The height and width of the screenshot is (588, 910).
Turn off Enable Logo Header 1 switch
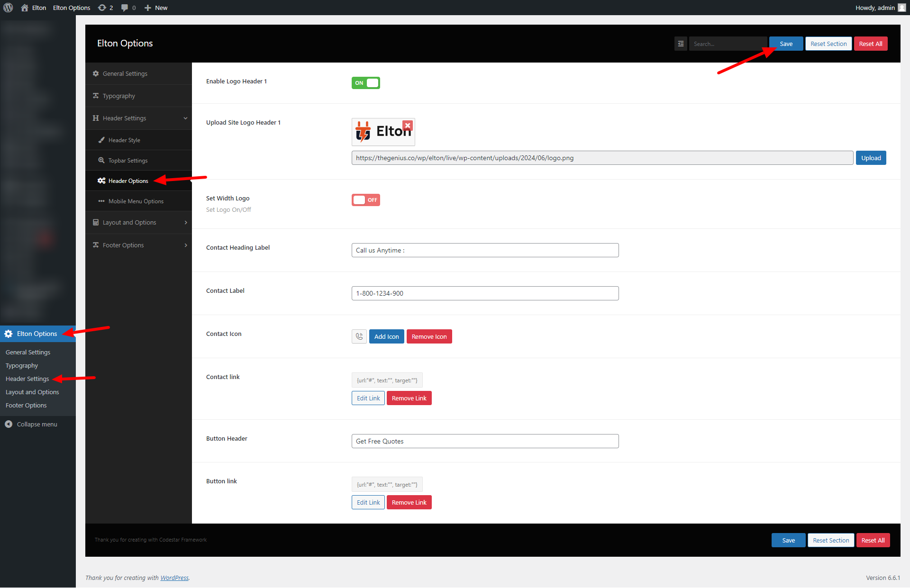point(365,83)
